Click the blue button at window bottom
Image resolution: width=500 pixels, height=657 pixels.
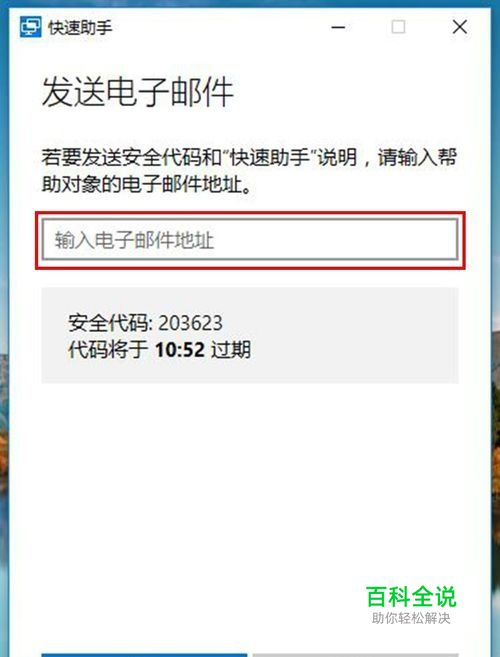(x=144, y=654)
